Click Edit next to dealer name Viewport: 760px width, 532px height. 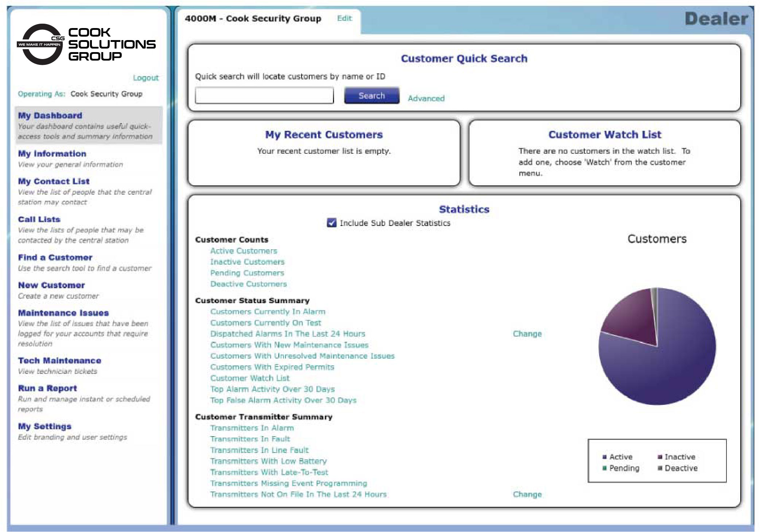(x=344, y=19)
